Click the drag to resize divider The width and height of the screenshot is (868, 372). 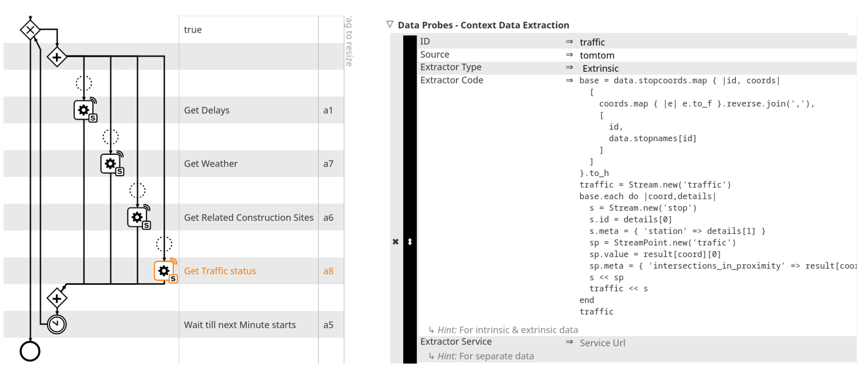click(348, 40)
